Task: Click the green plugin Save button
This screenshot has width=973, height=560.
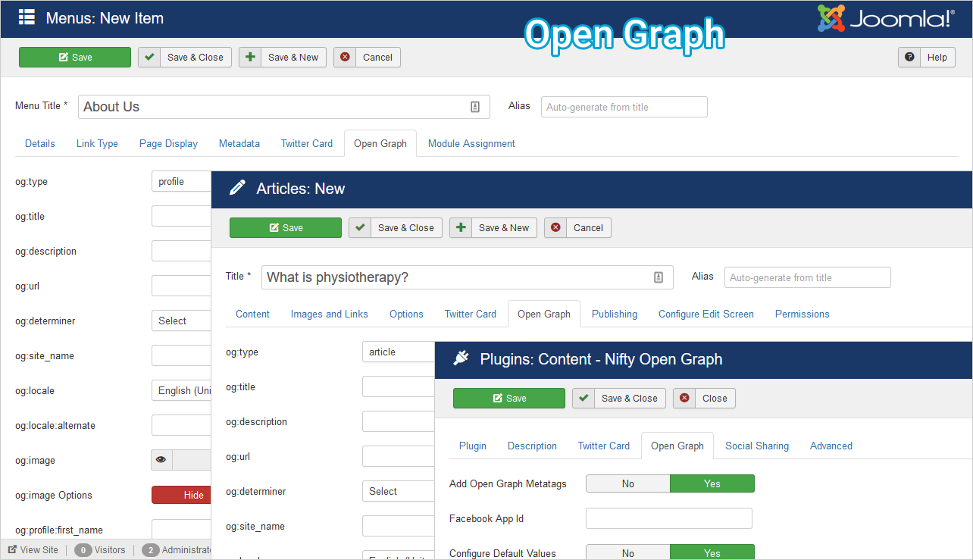Action: click(509, 398)
